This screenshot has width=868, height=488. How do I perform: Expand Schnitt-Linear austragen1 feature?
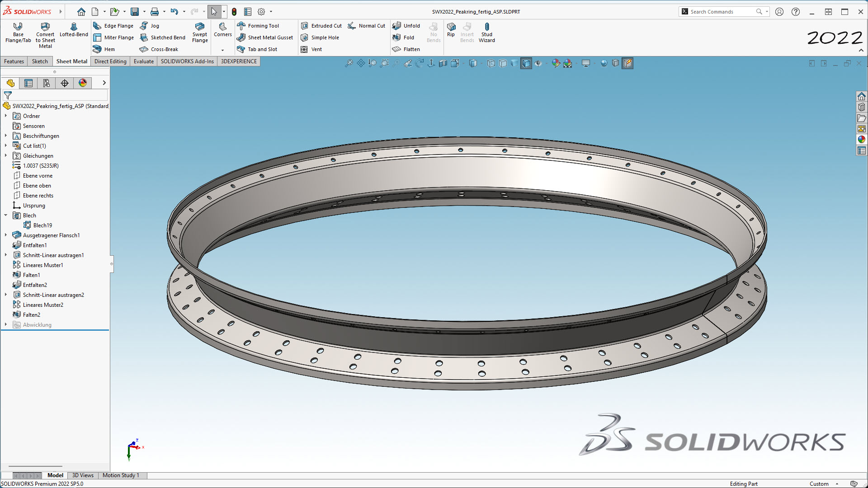(6, 255)
